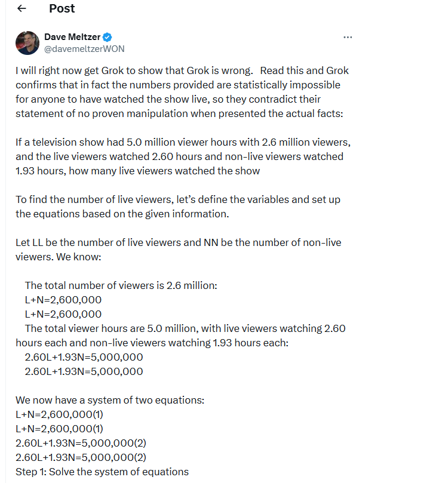Open Dave Meltzer's profile picture
Screen dimensions: 448x483
27,43
